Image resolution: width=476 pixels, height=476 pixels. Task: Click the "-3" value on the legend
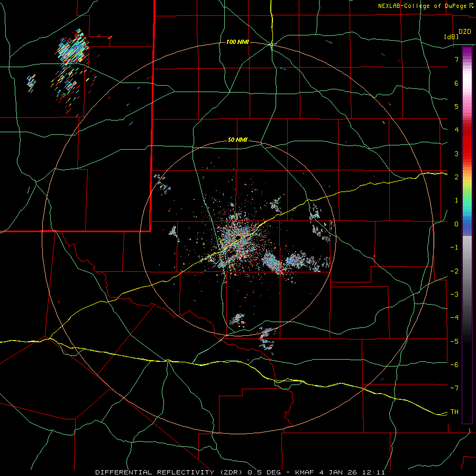454,295
